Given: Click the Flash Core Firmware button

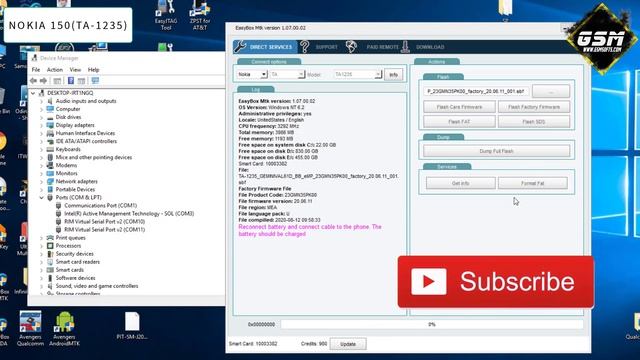Looking at the screenshot, I should click(460, 107).
